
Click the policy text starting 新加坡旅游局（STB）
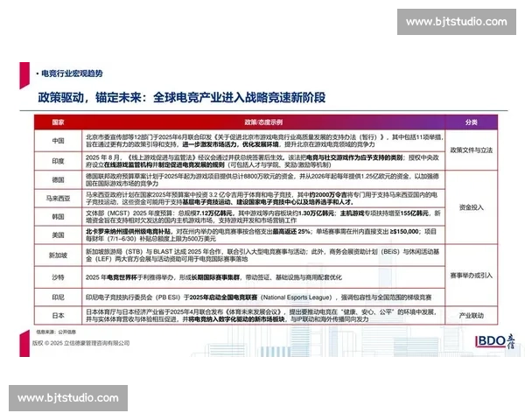pos(262,255)
